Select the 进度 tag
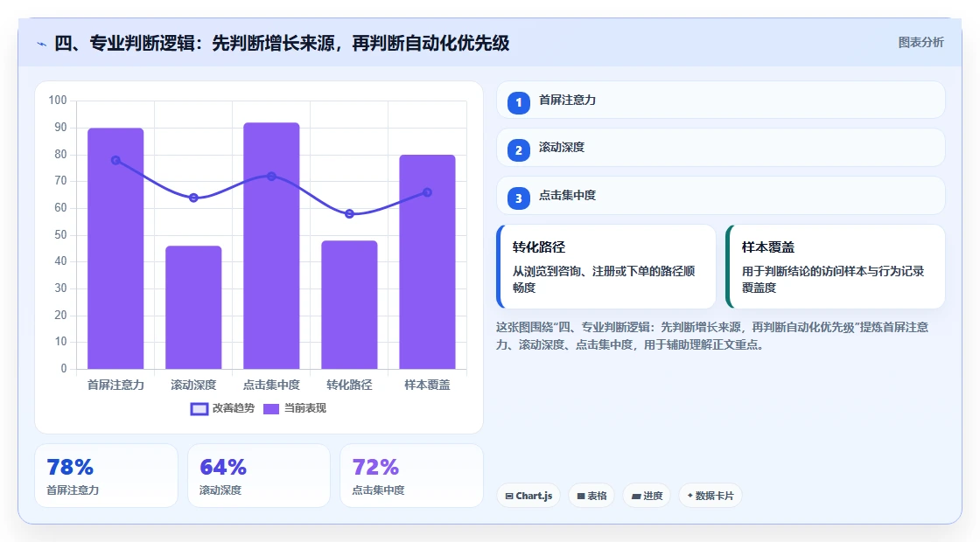This screenshot has width=980, height=542. [x=647, y=496]
